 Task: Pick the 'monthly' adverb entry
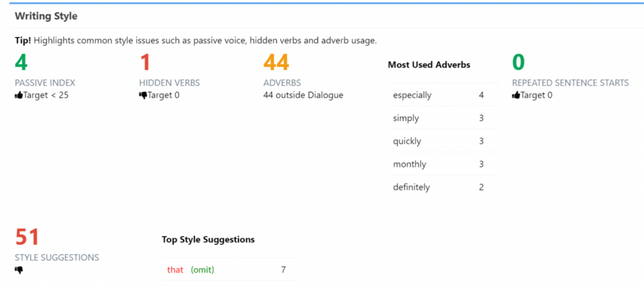(444, 164)
